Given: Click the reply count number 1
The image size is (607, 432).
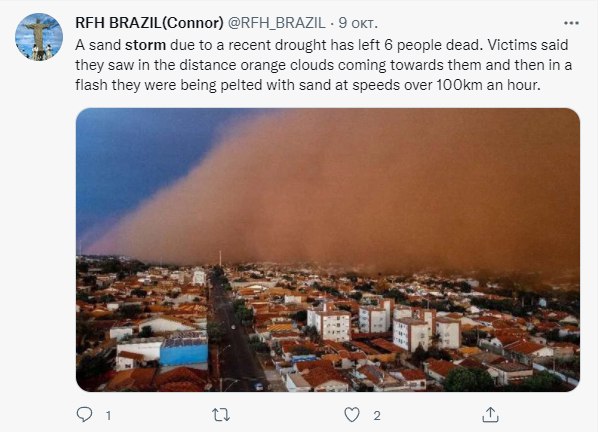Looking at the screenshot, I should (107, 415).
